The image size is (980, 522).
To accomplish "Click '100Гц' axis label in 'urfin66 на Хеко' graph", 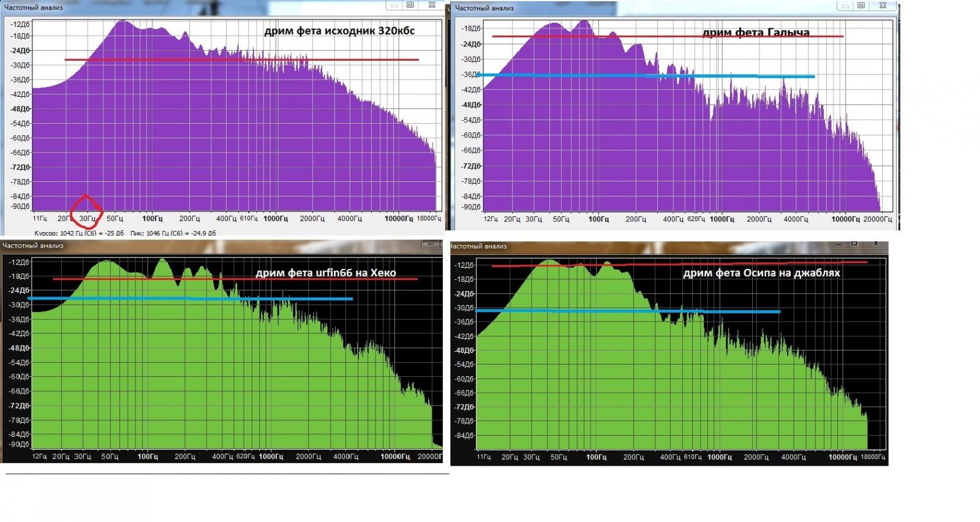I will pyautogui.click(x=148, y=456).
